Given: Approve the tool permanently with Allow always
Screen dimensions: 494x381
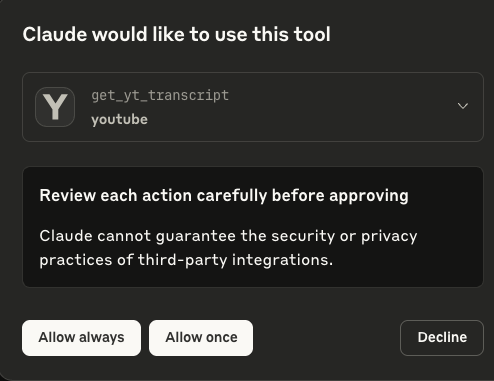Looking at the screenshot, I should [x=81, y=338].
